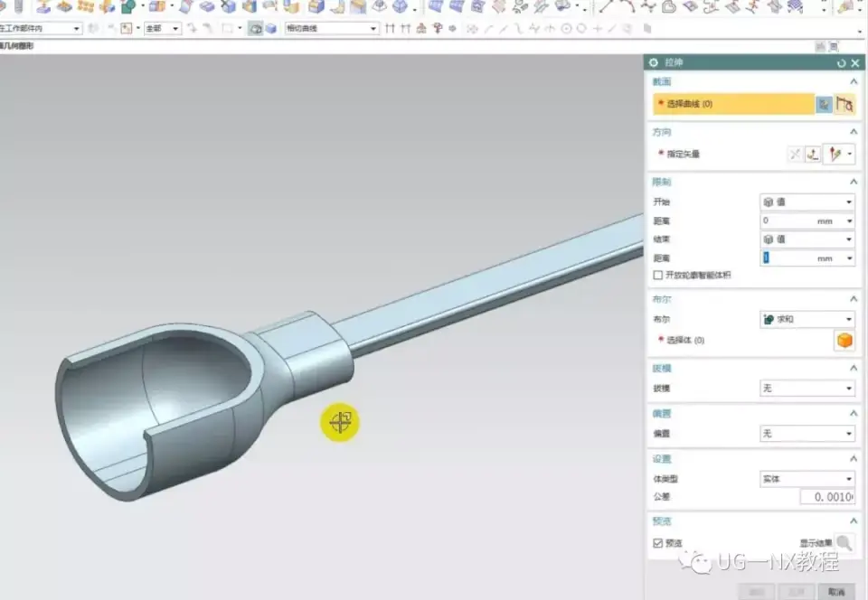This screenshot has width=868, height=600.
Task: Click the orange body icon beside 选择体
Action: coord(844,340)
